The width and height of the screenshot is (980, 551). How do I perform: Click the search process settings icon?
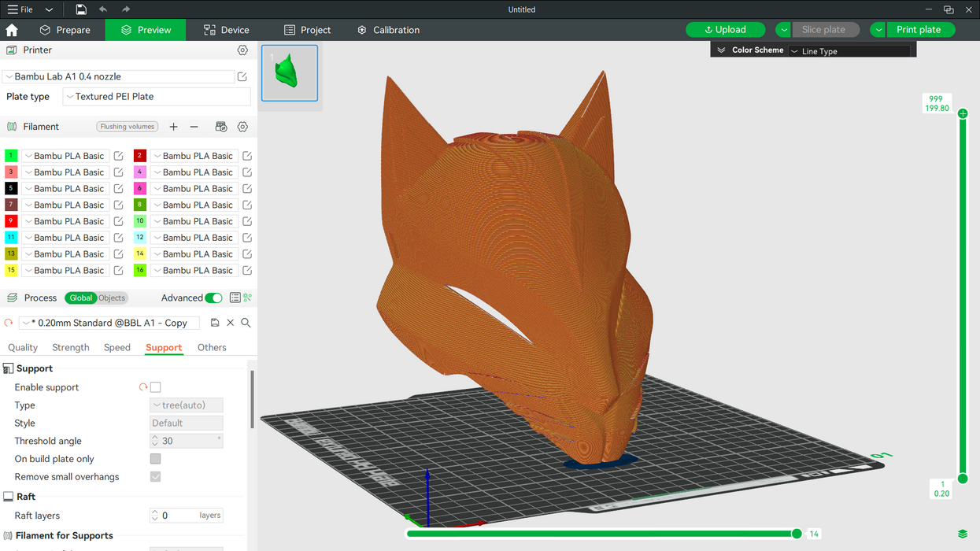246,323
